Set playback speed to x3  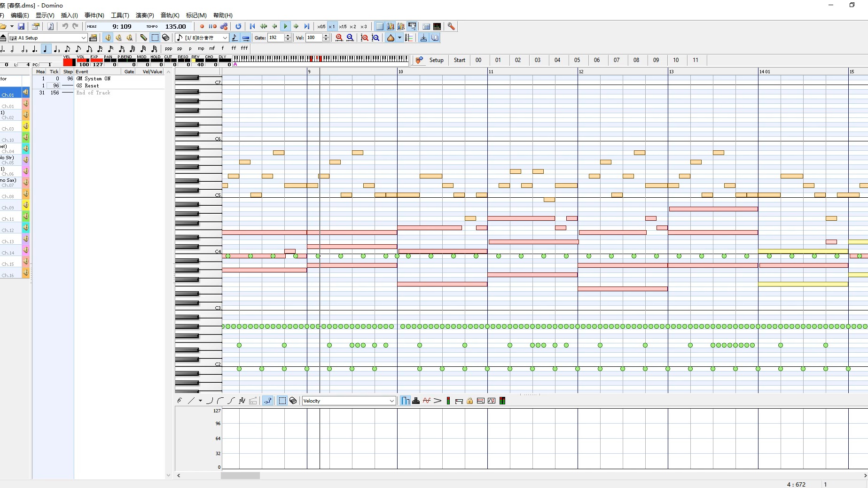pyautogui.click(x=363, y=27)
